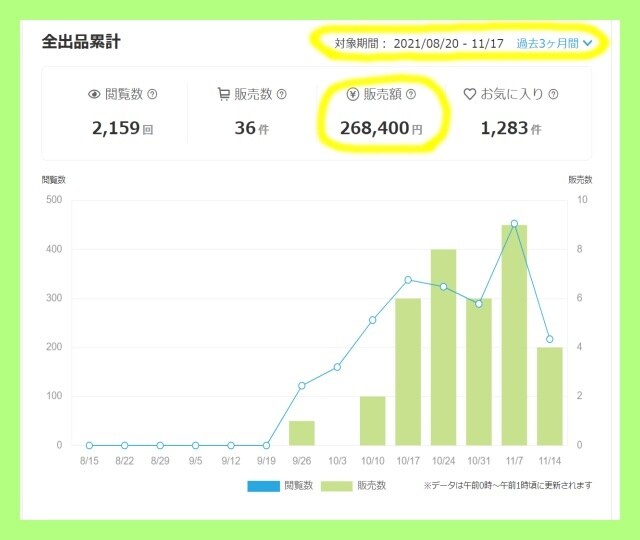Click the 販売数 legend label
Image resolution: width=640 pixels, height=540 pixels.
point(371,485)
